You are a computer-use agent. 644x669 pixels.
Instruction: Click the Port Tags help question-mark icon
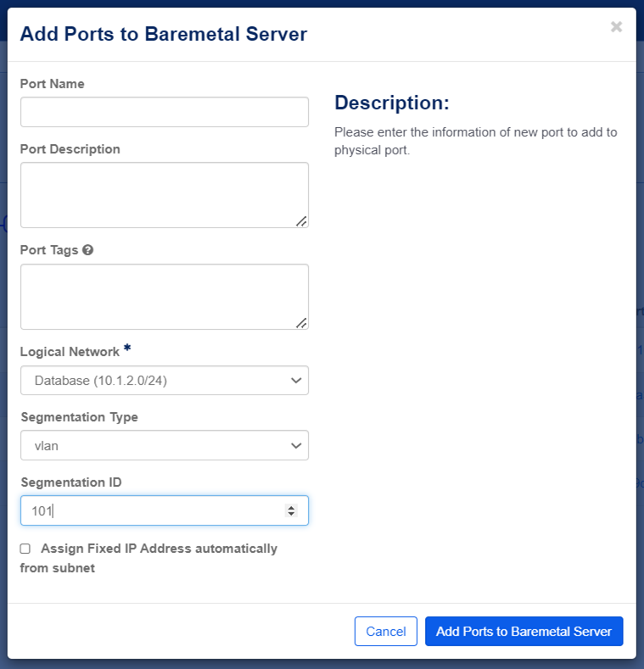pos(87,251)
